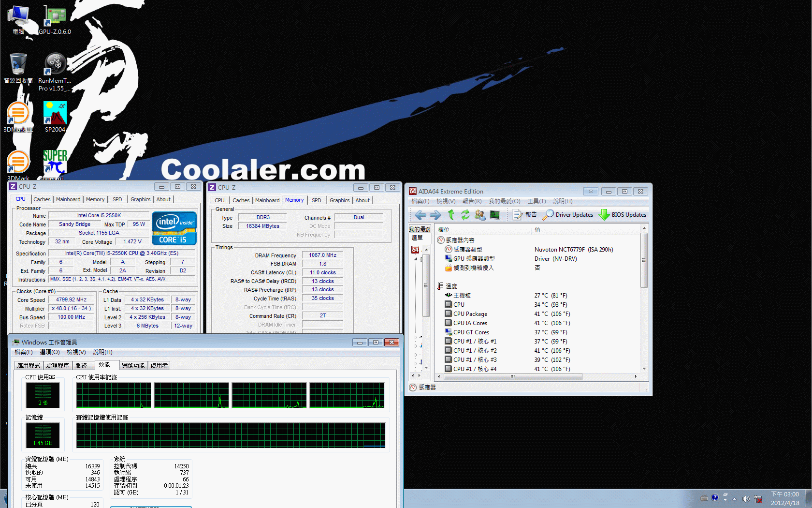
Task: Select the 我的最愛 tab in AIDA64 sidebar
Action: [420, 229]
